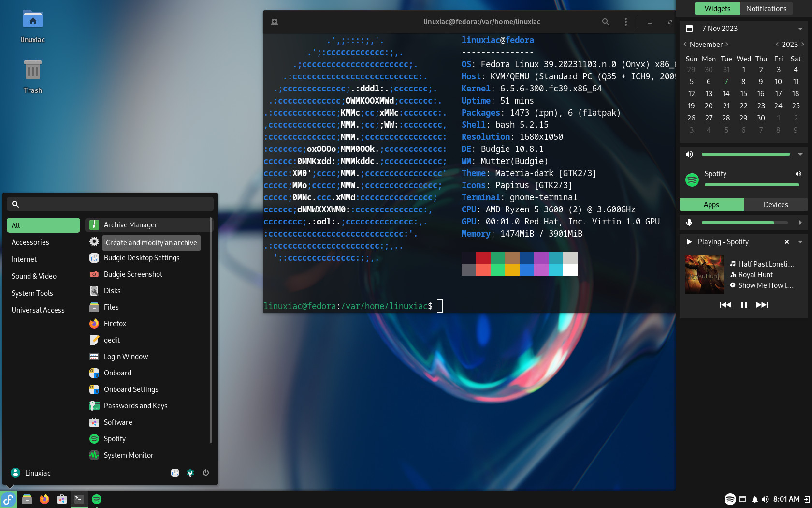Open the Fedora Budgie menu button in taskbar

9,499
